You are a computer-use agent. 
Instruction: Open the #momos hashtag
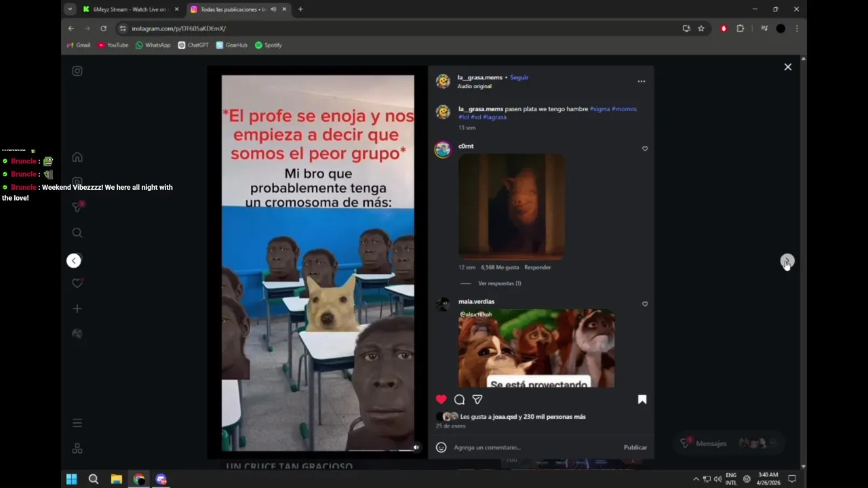(x=624, y=108)
